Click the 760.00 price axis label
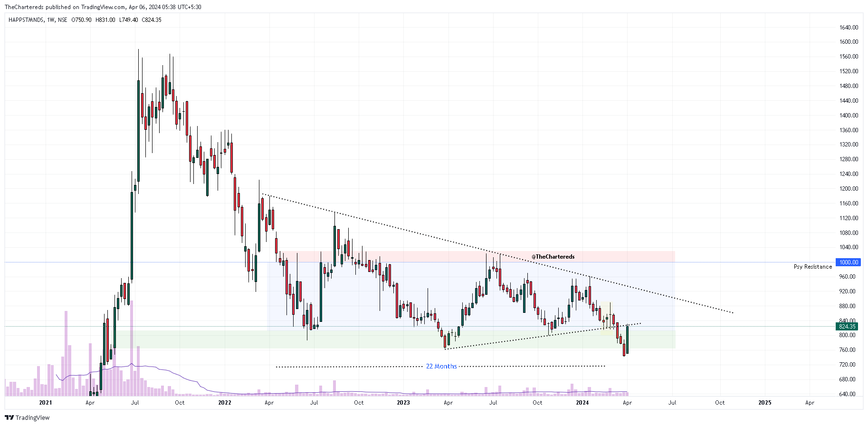This screenshot has height=426, width=868. tap(847, 350)
